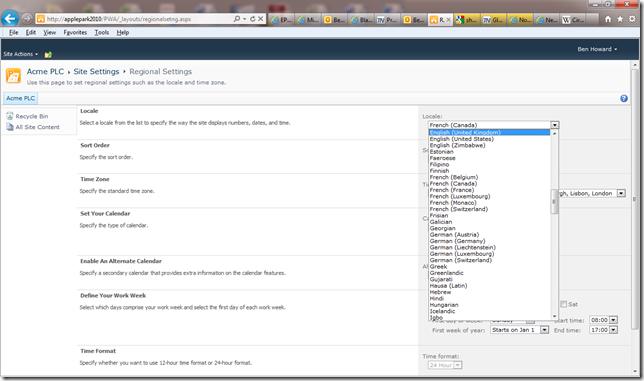The image size is (644, 381).
Task: Switch to the Pr... browser tab
Action: (388, 19)
